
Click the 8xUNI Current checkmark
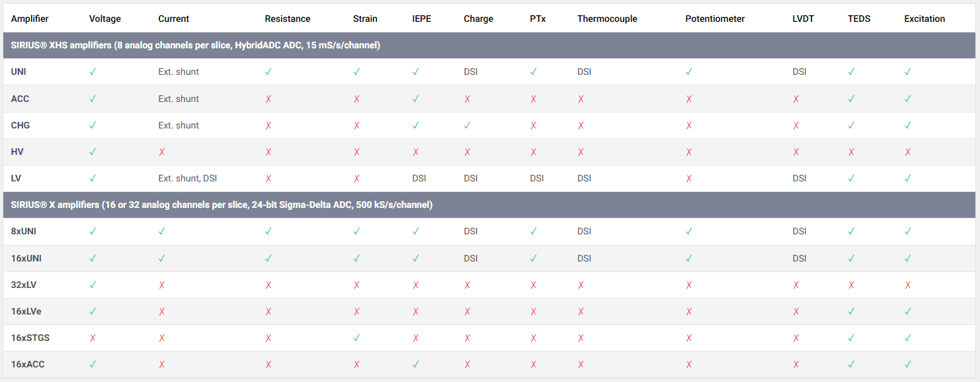coord(162,231)
